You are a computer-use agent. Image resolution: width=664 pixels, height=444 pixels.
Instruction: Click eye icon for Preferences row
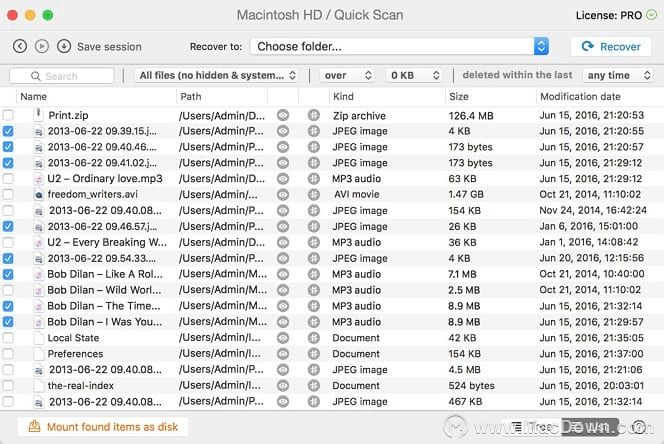pos(283,354)
